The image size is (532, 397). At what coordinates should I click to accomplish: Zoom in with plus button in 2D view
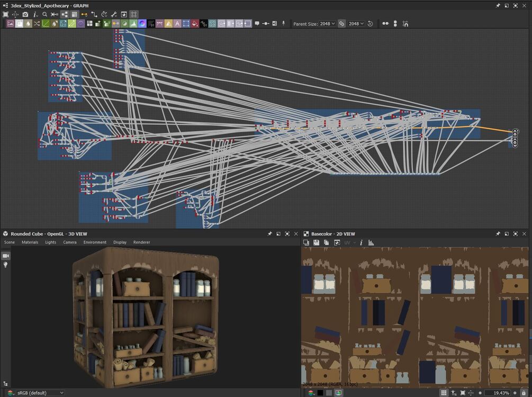[x=515, y=393]
